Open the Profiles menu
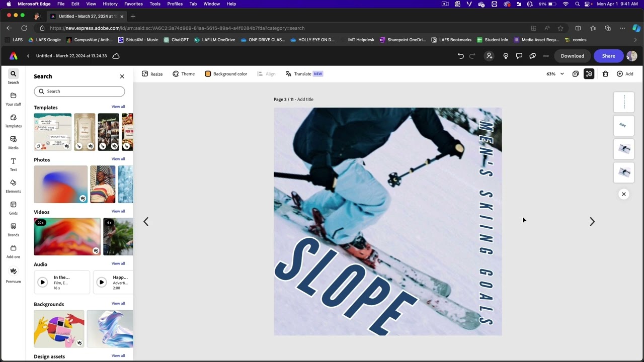This screenshot has width=644, height=362. point(175,4)
